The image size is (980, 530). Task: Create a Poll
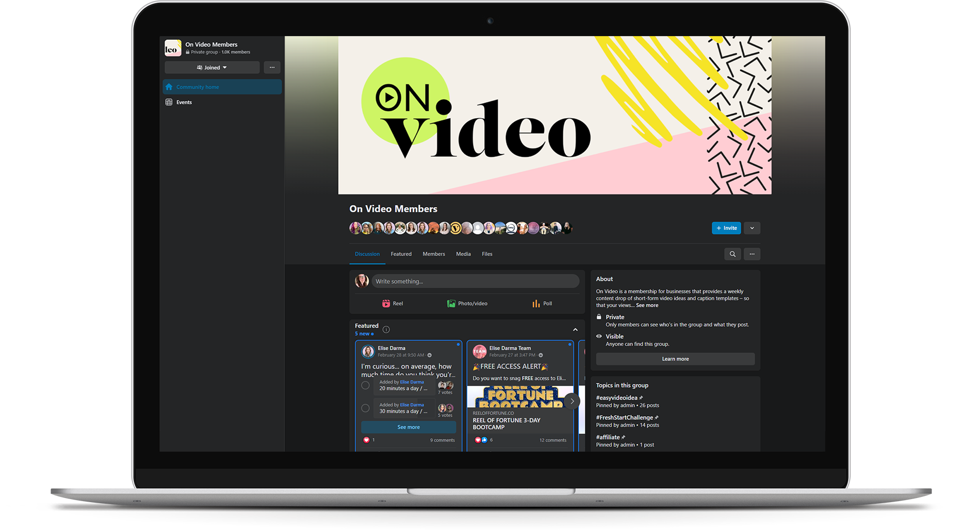[x=542, y=304]
